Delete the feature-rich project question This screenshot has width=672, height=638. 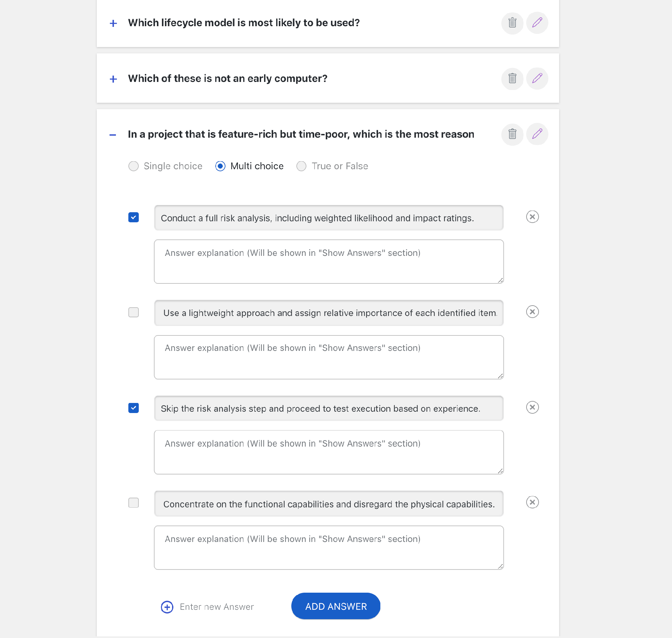coord(512,134)
